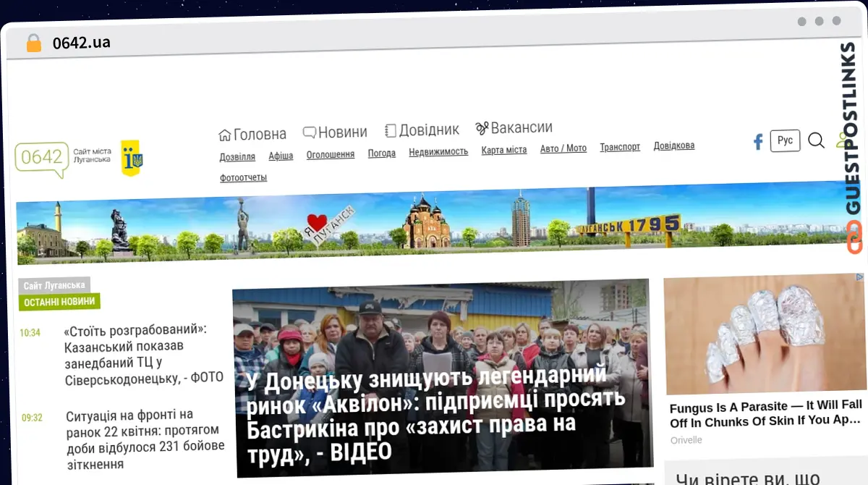Image resolution: width=868 pixels, height=485 pixels.
Task: Click the ad info corner icon
Action: 859,277
